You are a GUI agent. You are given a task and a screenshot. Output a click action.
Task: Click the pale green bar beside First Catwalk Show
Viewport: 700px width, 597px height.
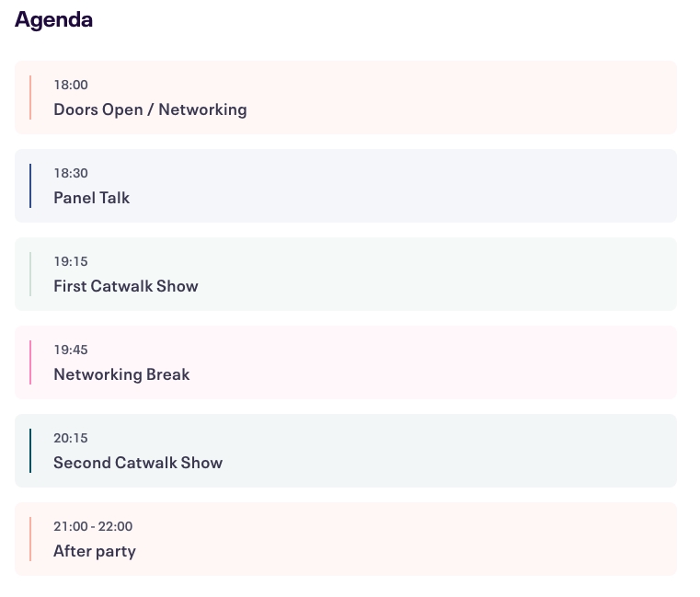[x=30, y=274]
